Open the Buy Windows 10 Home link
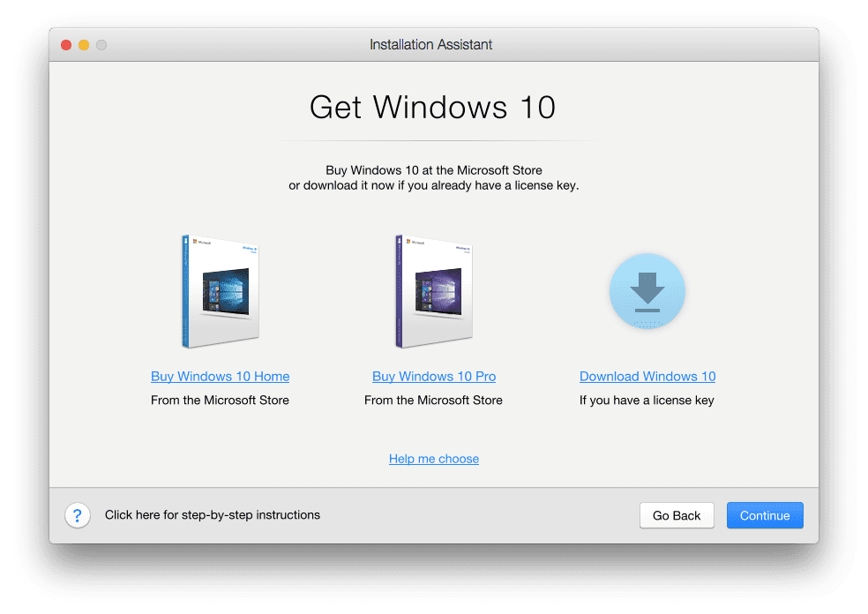The height and width of the screenshot is (614, 868). (x=220, y=377)
